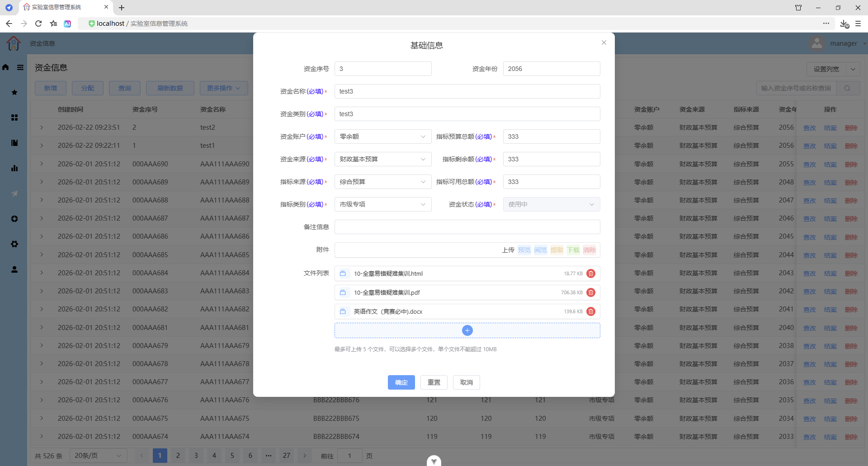
Task: Expand the row for test2
Action: pyautogui.click(x=42, y=127)
